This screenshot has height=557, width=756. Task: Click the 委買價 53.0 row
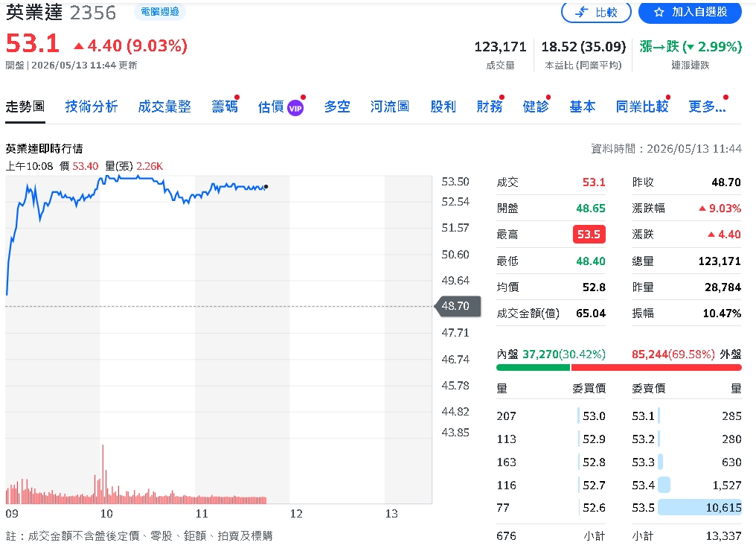[551, 416]
